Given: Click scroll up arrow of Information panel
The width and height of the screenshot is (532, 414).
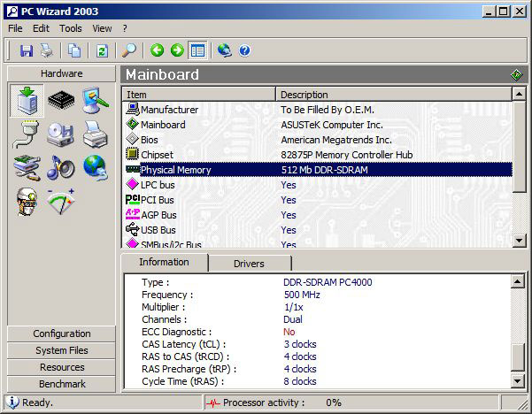Looking at the screenshot, I should pos(518,281).
